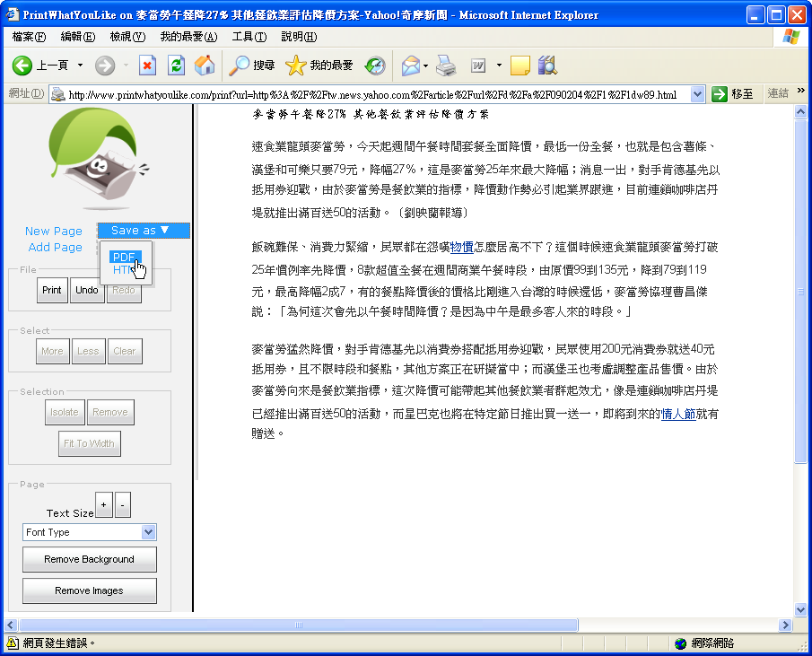Click the Print button in File group
Viewport: 812px width, 656px height.
click(52, 290)
